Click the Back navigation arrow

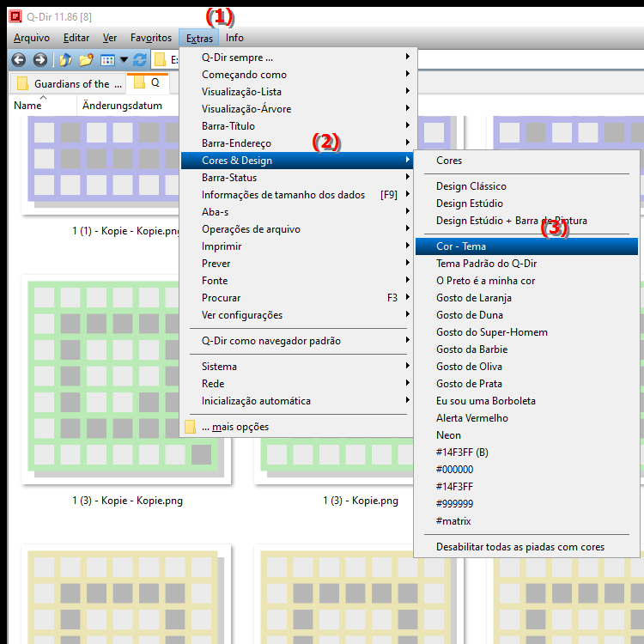pyautogui.click(x=18, y=59)
